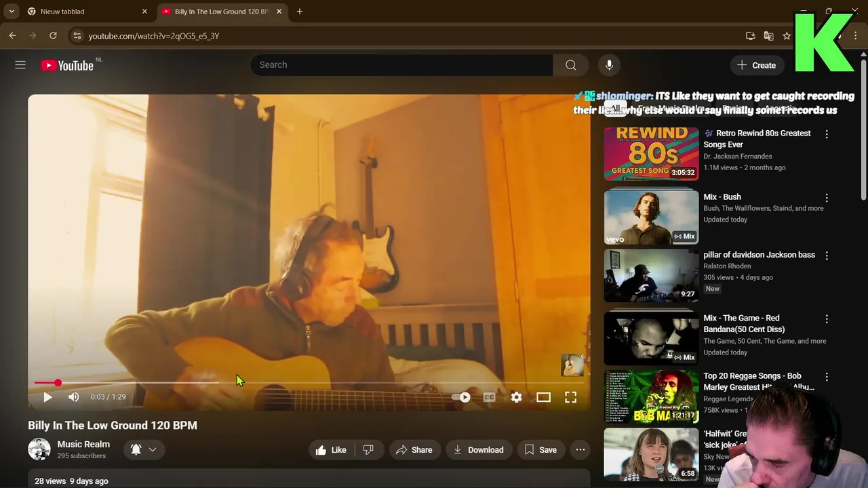
Task: Bookmark this page with the star
Action: tap(787, 36)
